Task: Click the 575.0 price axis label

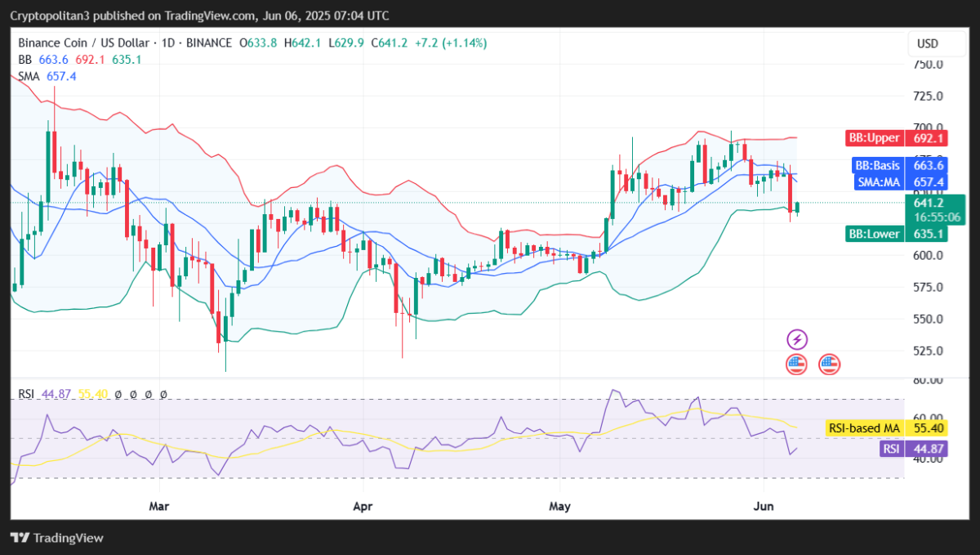Action: 928,287
